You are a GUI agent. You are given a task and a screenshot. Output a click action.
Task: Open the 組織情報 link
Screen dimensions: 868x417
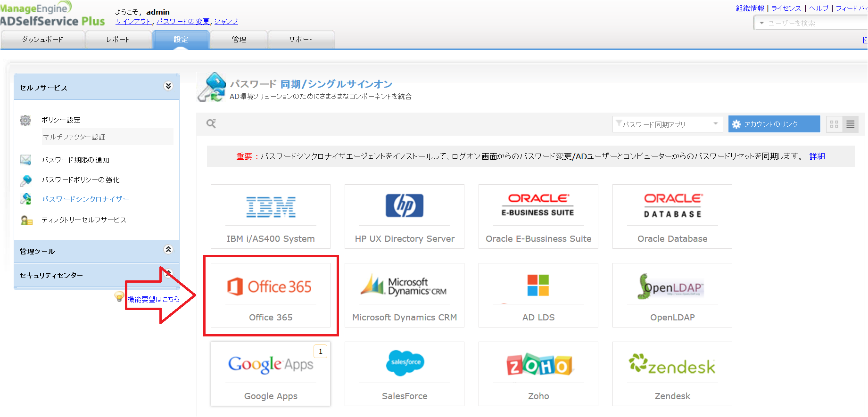click(750, 8)
